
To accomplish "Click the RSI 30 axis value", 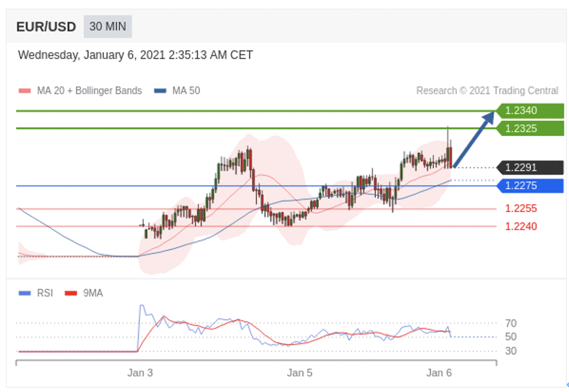I will point(511,351).
